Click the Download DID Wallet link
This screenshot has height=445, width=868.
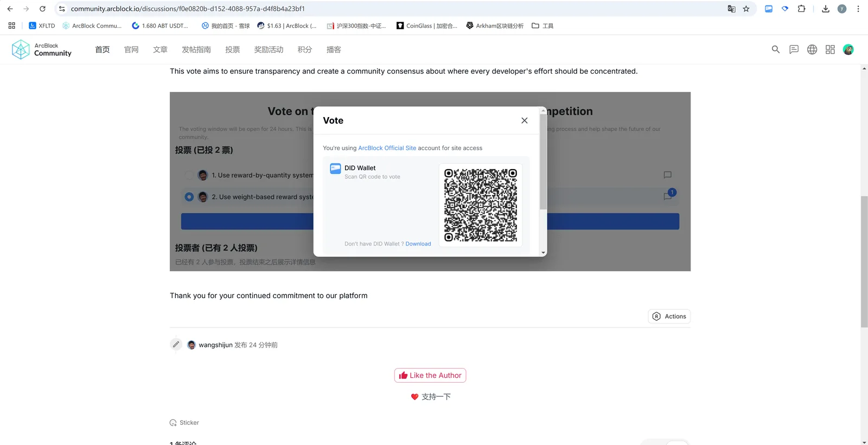pyautogui.click(x=418, y=244)
